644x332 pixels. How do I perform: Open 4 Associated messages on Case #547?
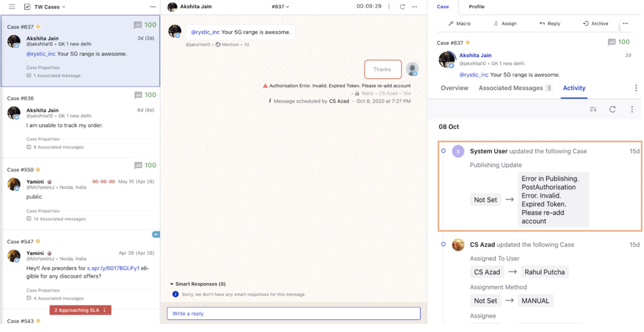coord(55,298)
